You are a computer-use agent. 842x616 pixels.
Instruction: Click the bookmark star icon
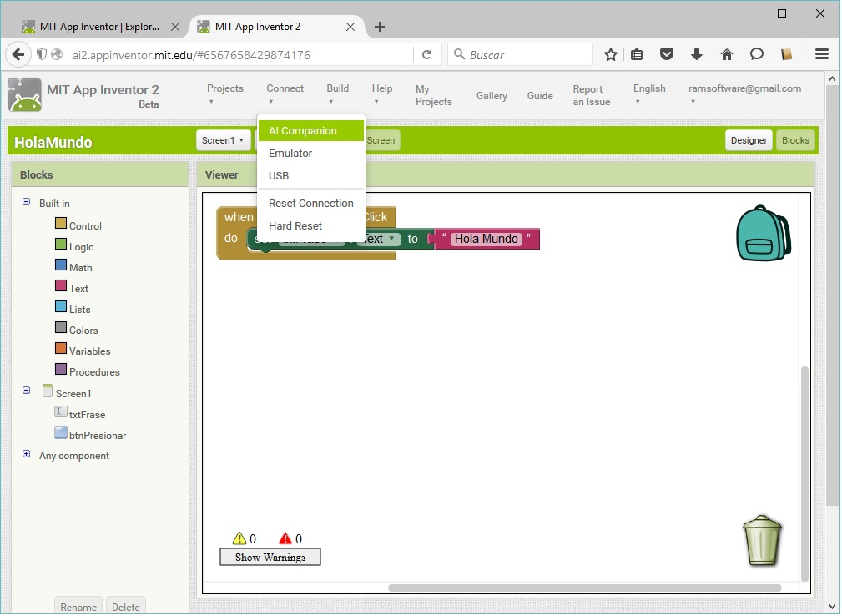pos(611,55)
